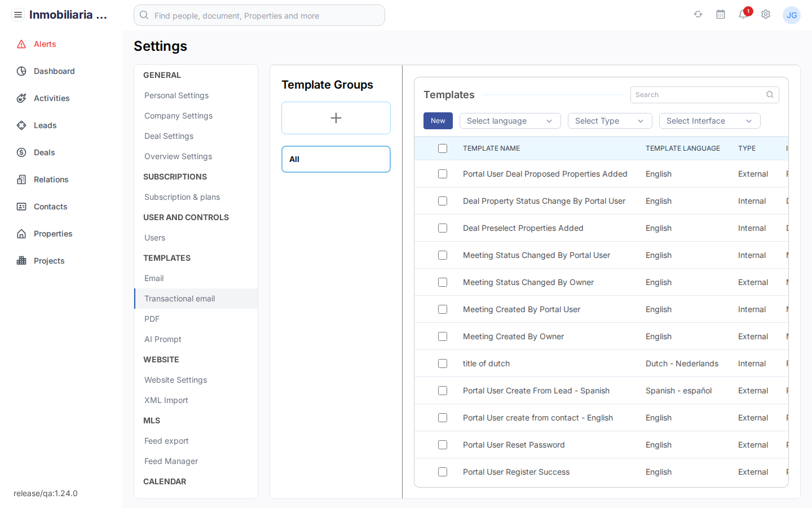The width and height of the screenshot is (812, 508).
Task: Open the Select language dropdown
Action: [510, 121]
